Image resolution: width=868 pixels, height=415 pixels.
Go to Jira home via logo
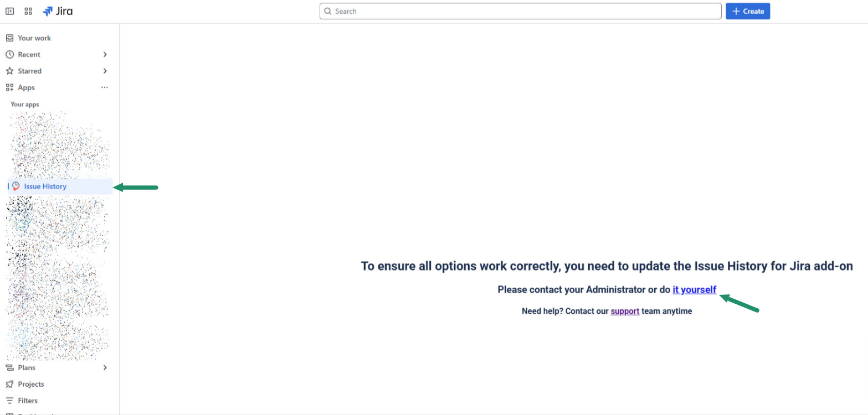pos(58,11)
